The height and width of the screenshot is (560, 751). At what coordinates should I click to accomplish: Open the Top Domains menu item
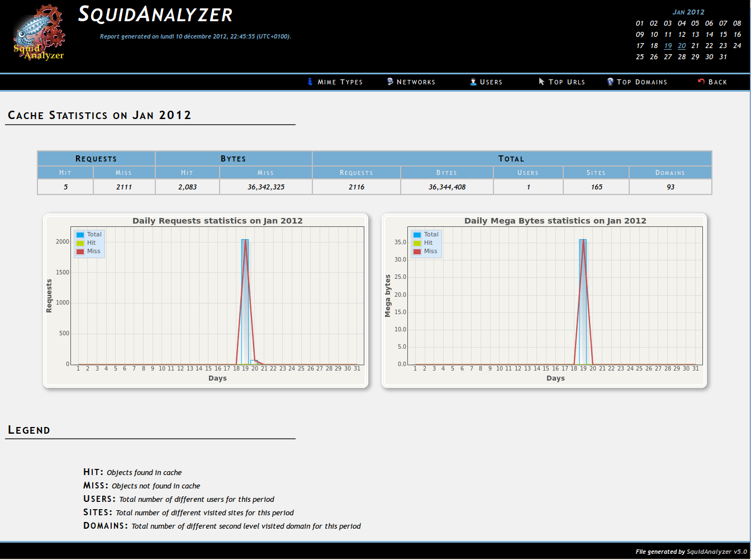click(x=642, y=82)
